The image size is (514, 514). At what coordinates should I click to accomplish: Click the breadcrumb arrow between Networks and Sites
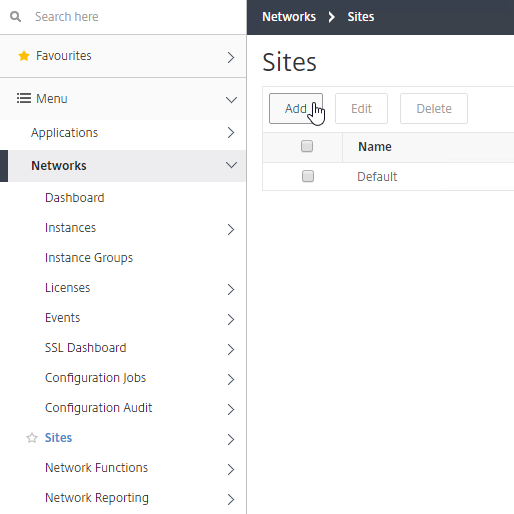(331, 17)
